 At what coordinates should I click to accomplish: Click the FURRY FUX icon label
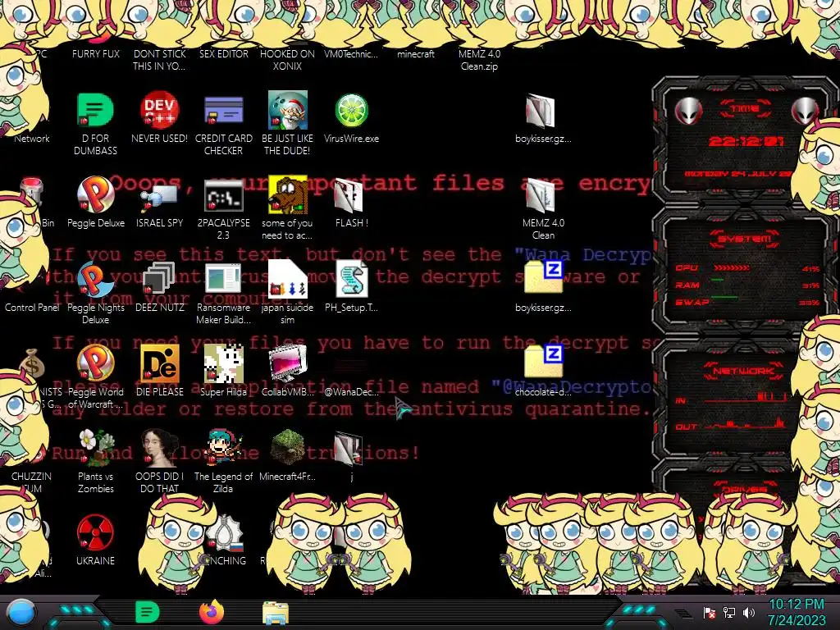click(96, 53)
